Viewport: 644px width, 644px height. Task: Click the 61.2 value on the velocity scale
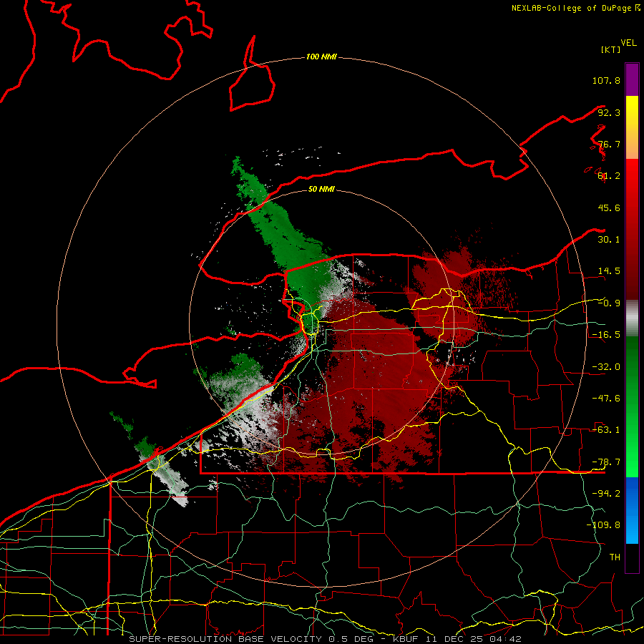click(609, 176)
